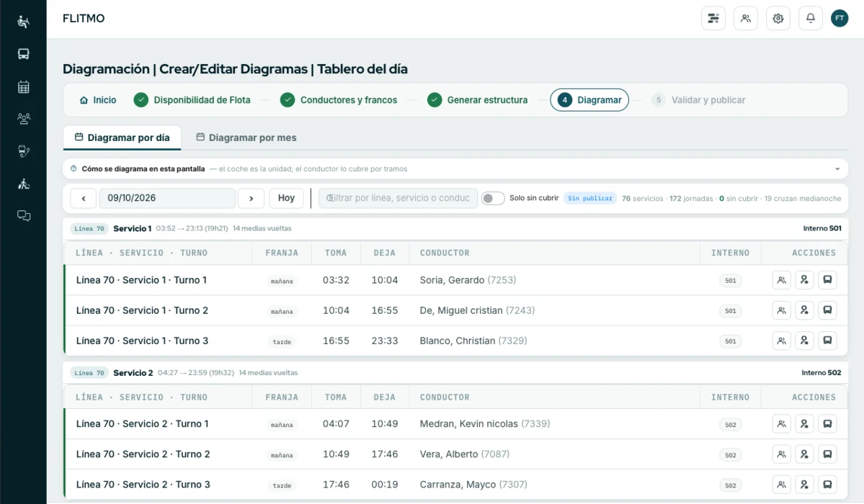Click the Línea 70 tag of Servicio 1
The height and width of the screenshot is (504, 864).
[x=89, y=228]
